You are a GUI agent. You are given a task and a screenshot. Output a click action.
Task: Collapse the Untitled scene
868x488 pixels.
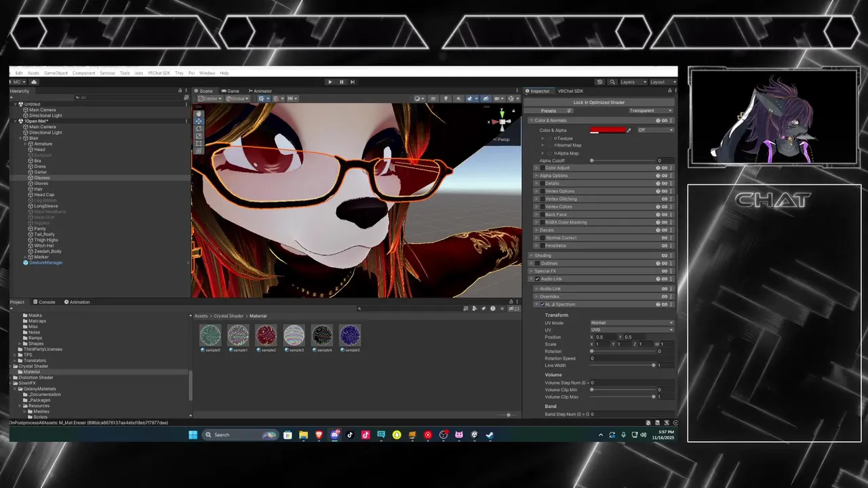[14, 104]
